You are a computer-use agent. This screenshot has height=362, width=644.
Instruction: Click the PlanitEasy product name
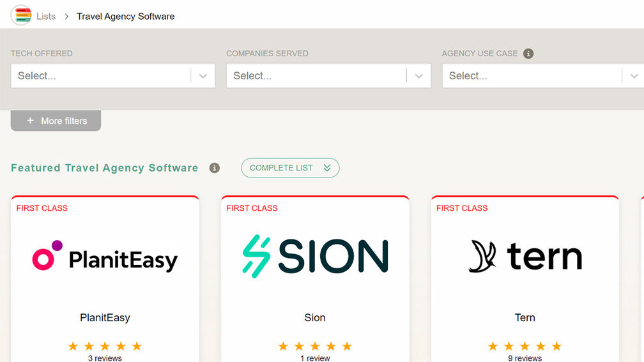(x=105, y=318)
